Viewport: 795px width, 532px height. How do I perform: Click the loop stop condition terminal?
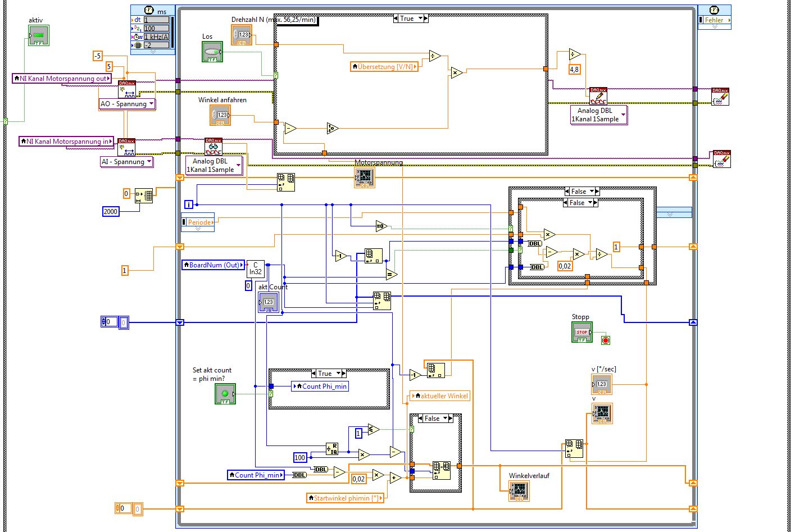pyautogui.click(x=605, y=340)
